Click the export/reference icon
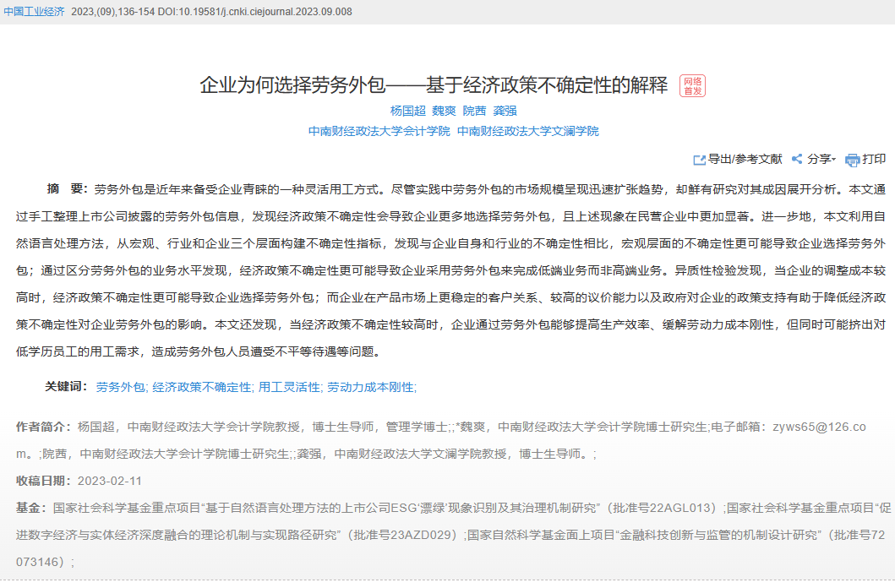 [699, 160]
